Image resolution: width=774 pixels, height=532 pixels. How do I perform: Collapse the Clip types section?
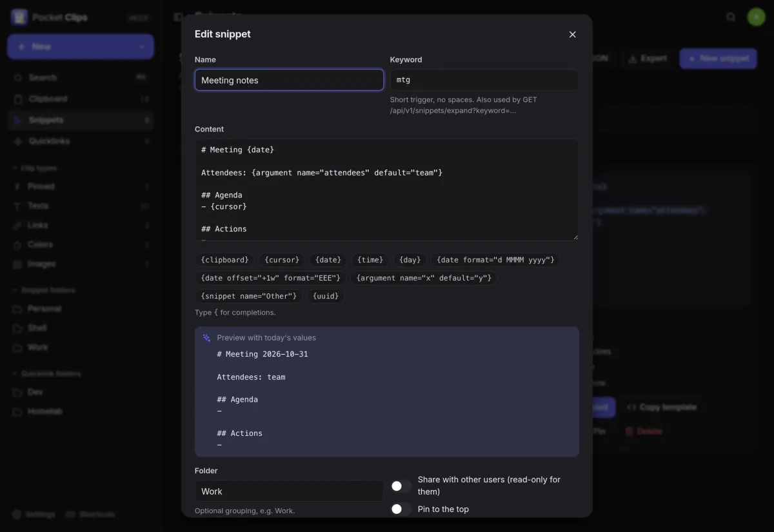point(35,168)
